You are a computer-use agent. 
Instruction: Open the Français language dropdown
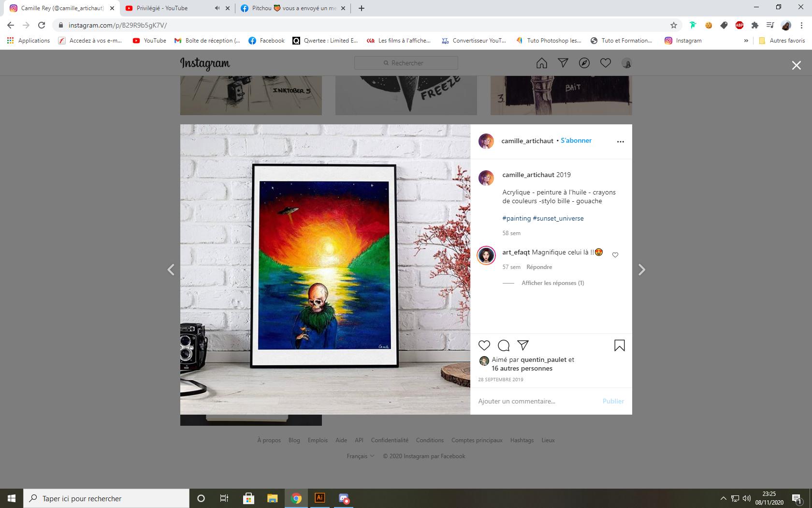pyautogui.click(x=361, y=456)
